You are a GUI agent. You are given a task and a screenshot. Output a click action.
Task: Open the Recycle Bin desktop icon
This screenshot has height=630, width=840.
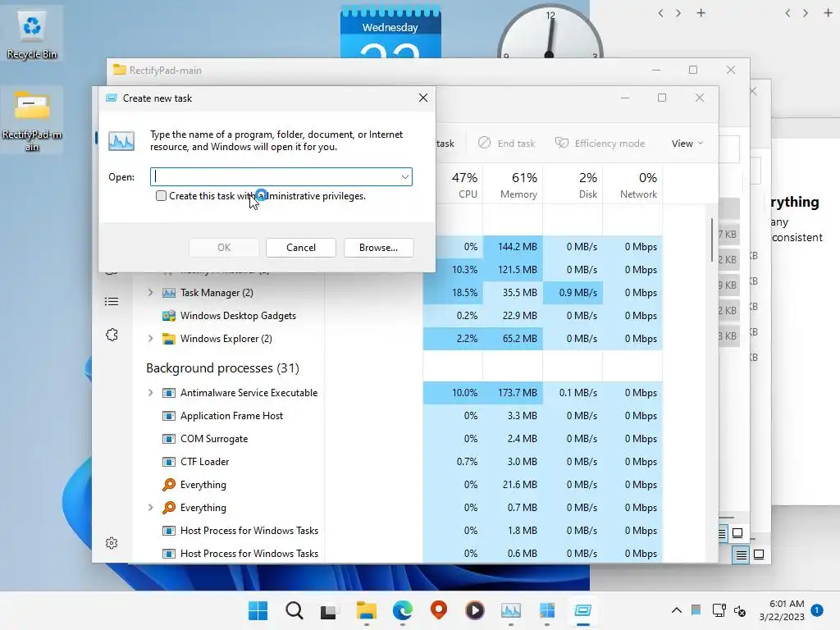(32, 35)
